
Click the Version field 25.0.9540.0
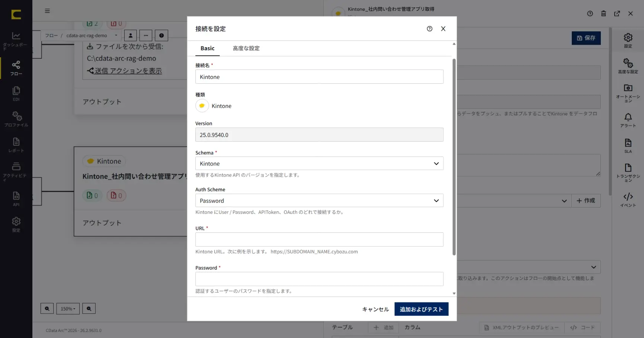point(319,135)
